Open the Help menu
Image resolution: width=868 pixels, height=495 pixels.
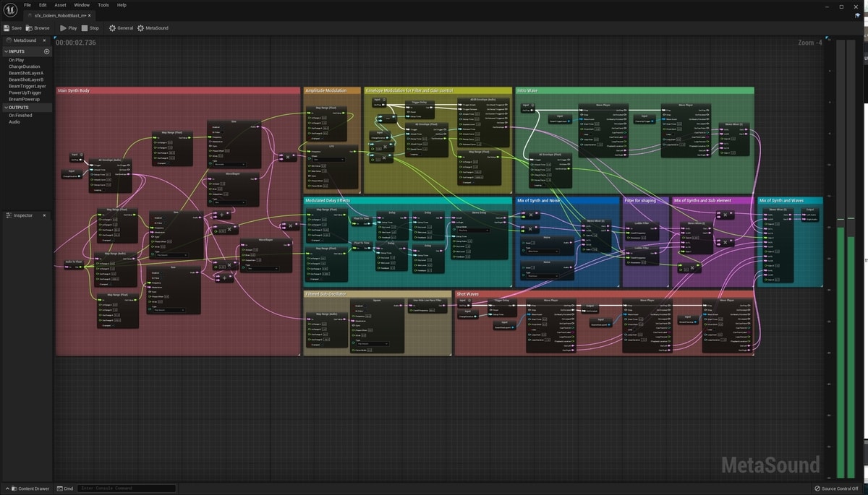(x=122, y=5)
